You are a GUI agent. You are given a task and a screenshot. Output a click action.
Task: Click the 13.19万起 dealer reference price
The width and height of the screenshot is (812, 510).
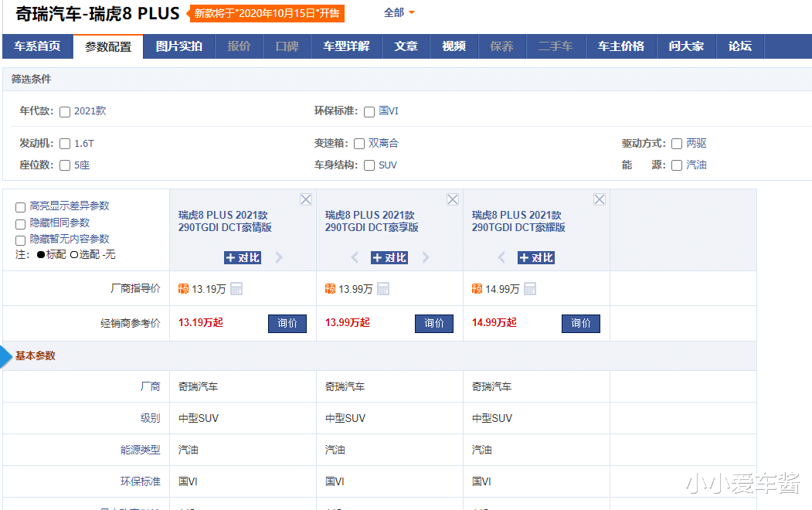[200, 322]
